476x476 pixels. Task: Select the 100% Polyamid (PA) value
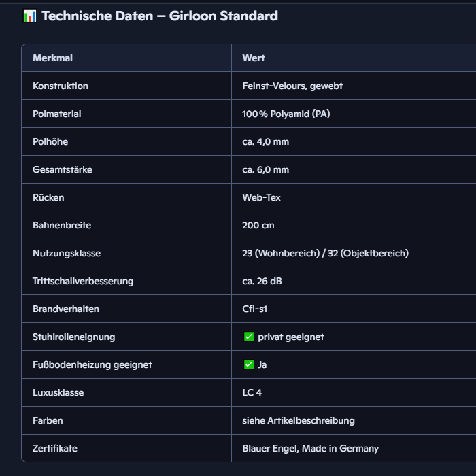click(x=286, y=114)
